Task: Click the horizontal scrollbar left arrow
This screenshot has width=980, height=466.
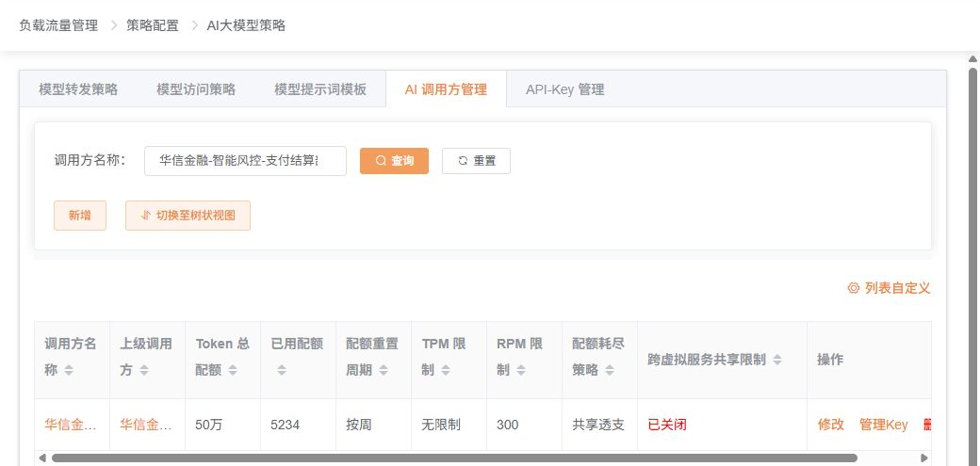Action: tap(41, 458)
